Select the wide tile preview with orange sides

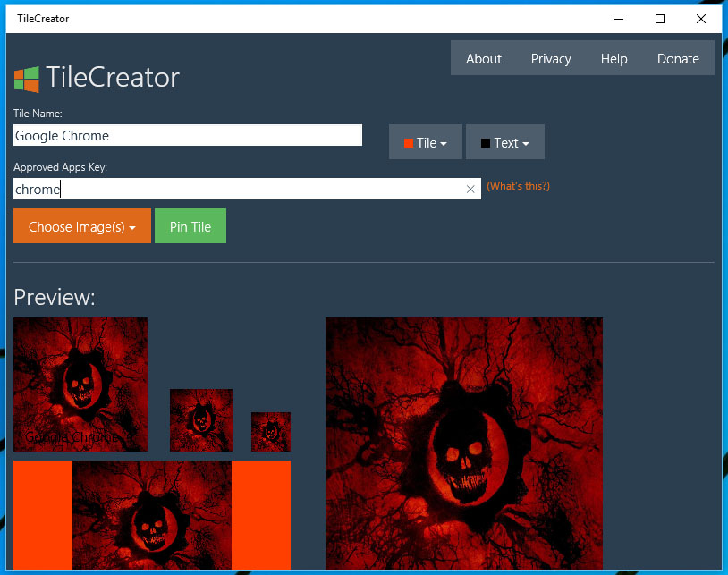click(x=152, y=515)
